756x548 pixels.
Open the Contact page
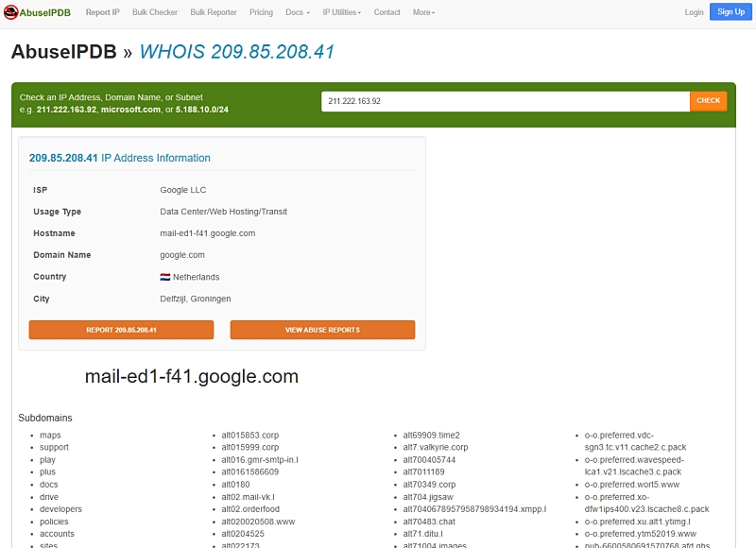pos(387,12)
